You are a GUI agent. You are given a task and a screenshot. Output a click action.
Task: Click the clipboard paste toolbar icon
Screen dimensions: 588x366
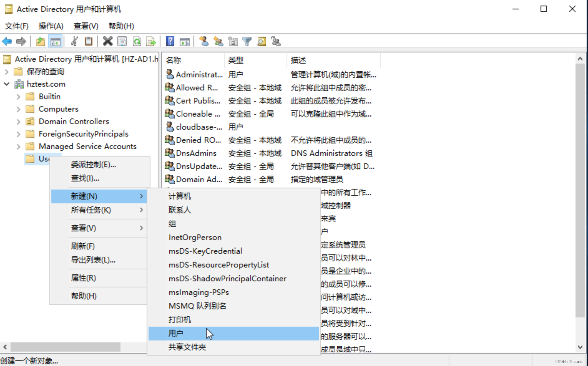tap(89, 41)
